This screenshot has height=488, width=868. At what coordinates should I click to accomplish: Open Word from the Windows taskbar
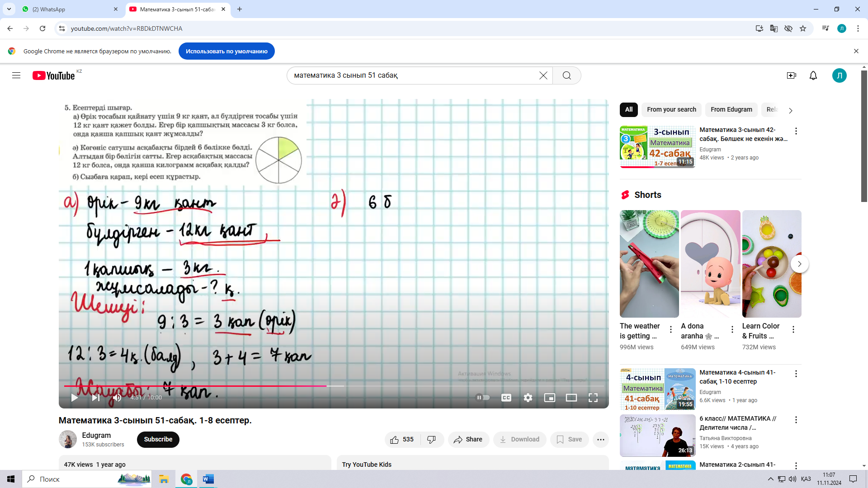[208, 479]
